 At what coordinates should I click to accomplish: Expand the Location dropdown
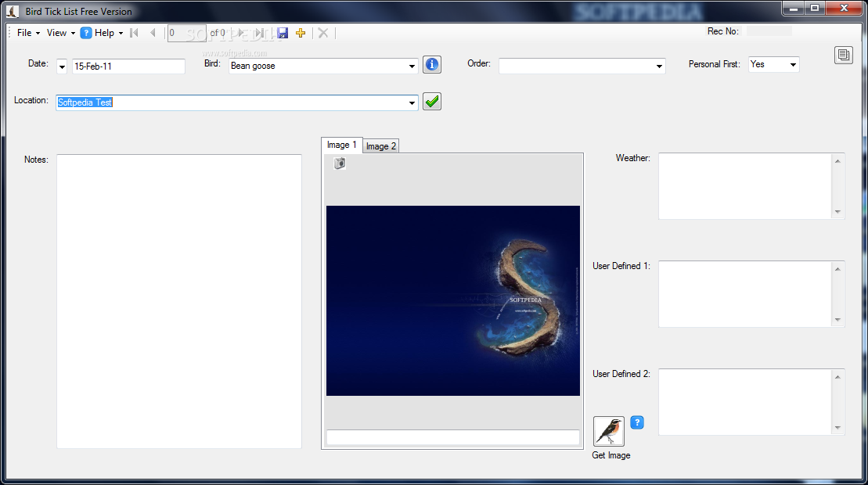click(412, 102)
